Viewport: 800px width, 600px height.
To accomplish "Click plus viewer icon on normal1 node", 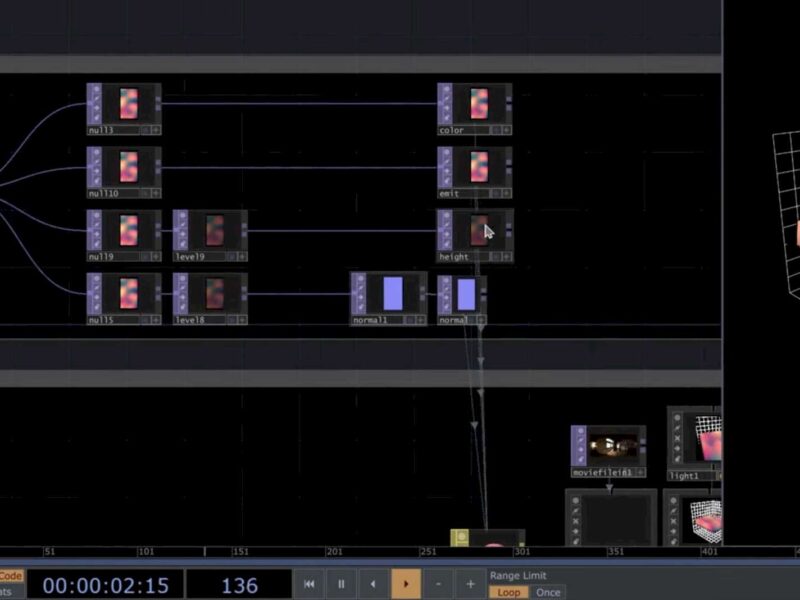I will (420, 320).
